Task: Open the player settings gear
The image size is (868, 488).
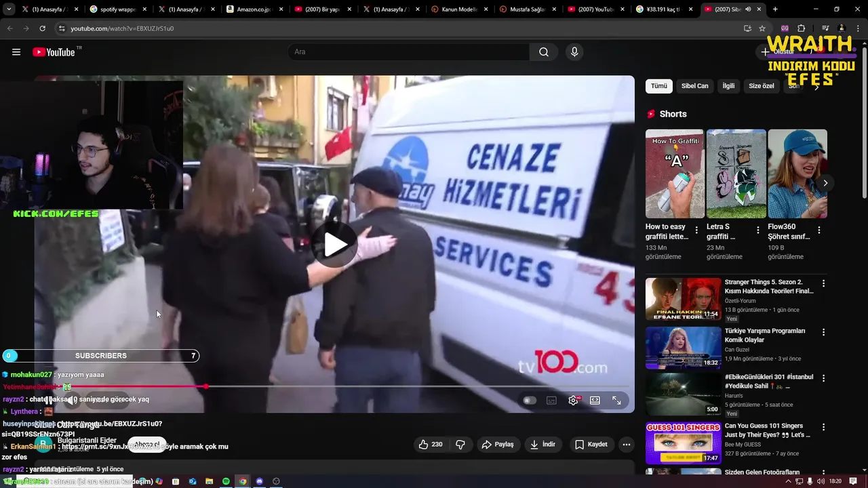Action: click(x=574, y=401)
